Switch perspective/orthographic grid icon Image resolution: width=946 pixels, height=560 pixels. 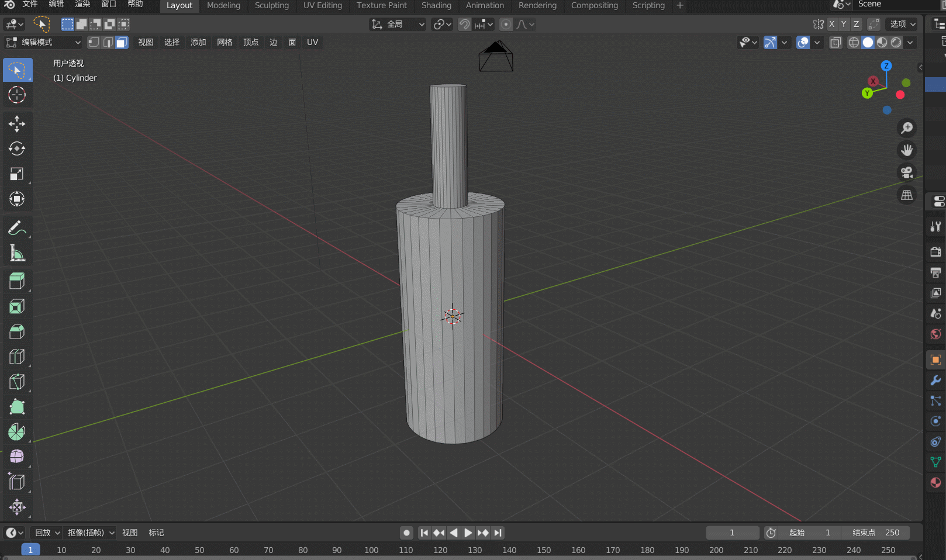click(907, 195)
